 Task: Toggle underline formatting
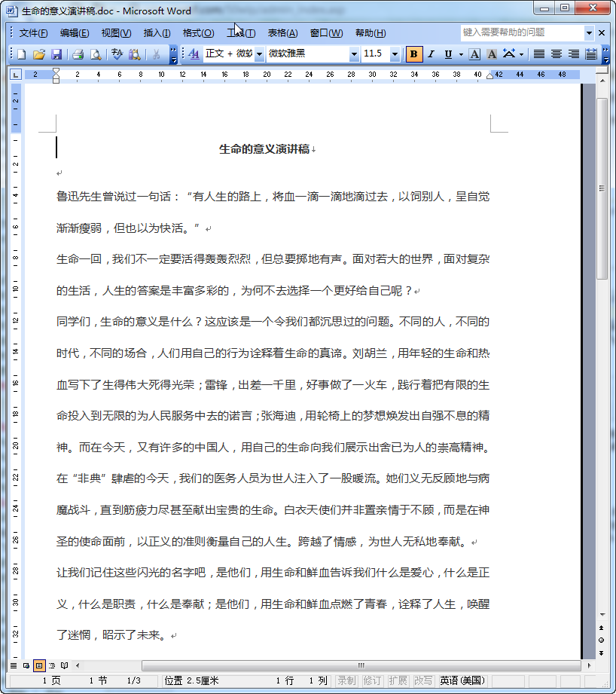pyautogui.click(x=448, y=54)
